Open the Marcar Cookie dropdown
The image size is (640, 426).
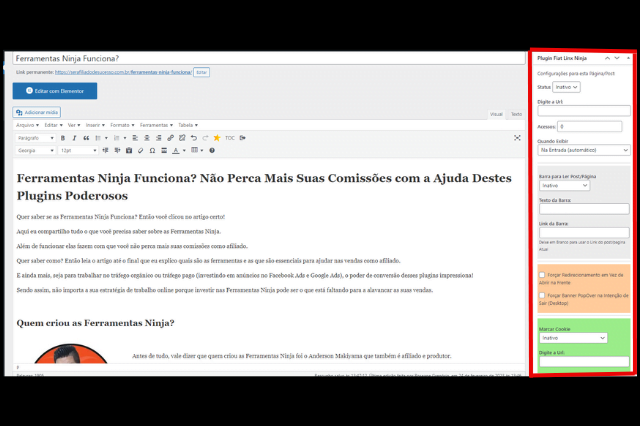(x=573, y=338)
